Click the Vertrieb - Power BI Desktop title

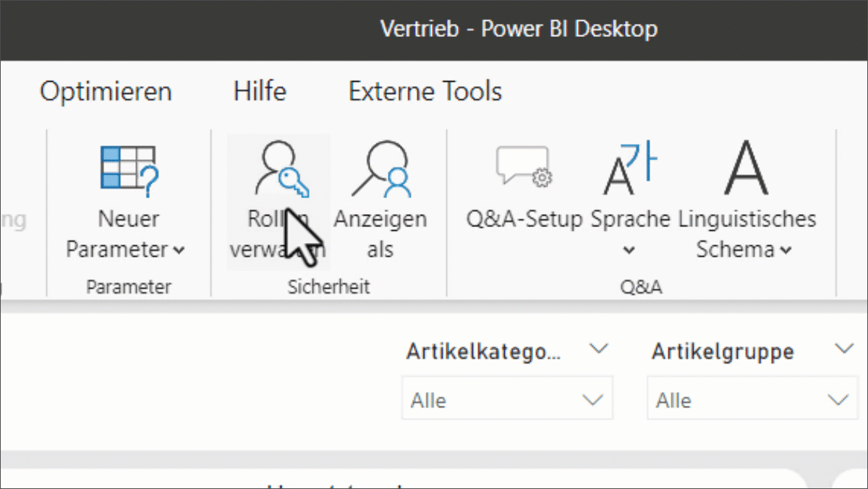coord(519,29)
